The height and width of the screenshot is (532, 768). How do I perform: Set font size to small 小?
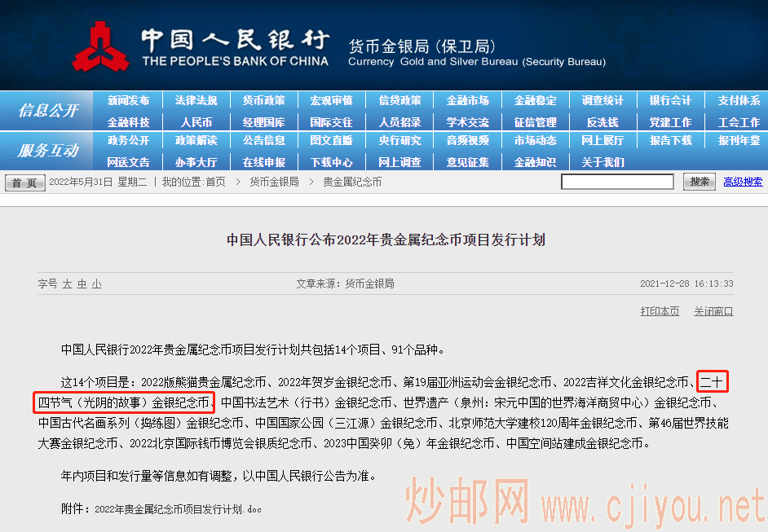[x=96, y=284]
